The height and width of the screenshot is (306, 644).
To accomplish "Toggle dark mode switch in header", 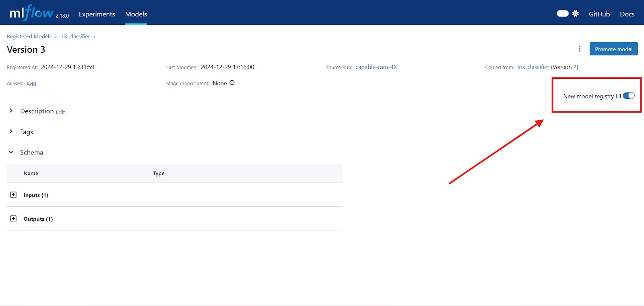I will click(x=562, y=14).
